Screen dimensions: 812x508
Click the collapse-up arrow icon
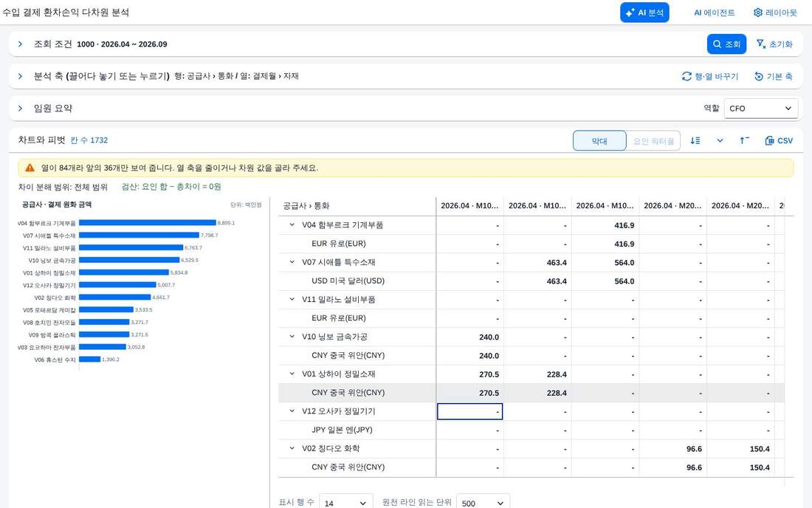744,140
